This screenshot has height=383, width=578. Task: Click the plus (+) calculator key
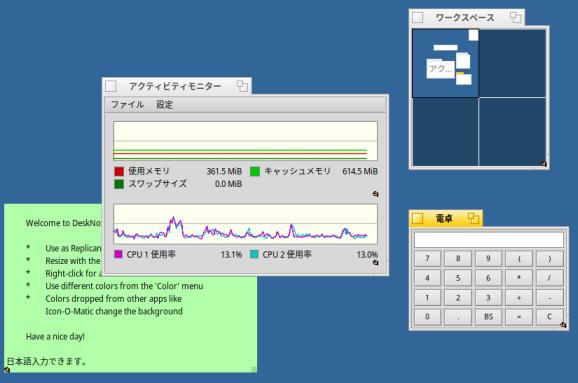click(x=519, y=297)
